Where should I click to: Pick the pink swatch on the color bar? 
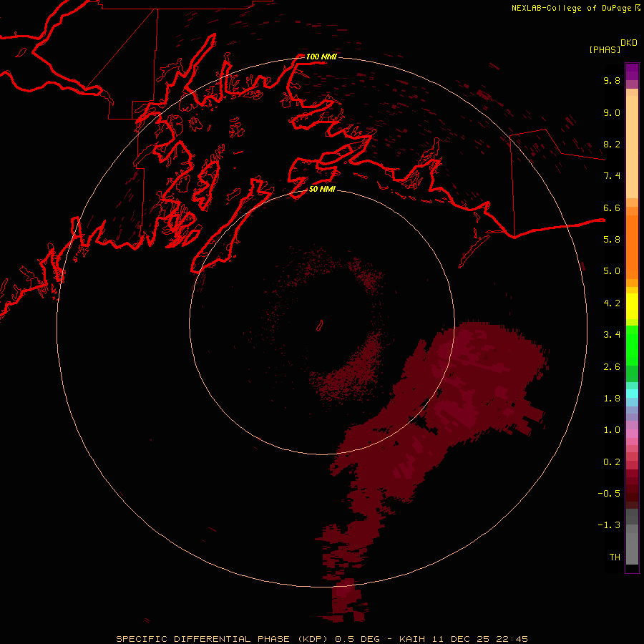coord(632,434)
